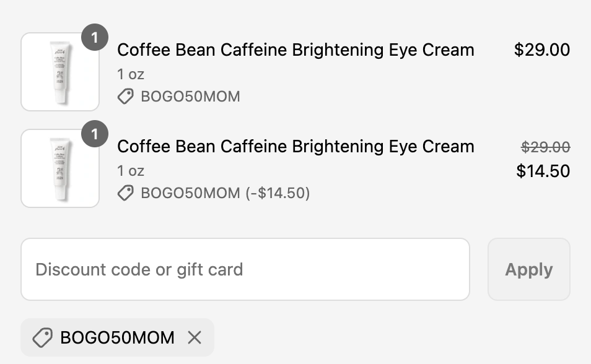Click the BOGO50MOM label under first item
This screenshot has height=364, width=591.
[x=190, y=97]
